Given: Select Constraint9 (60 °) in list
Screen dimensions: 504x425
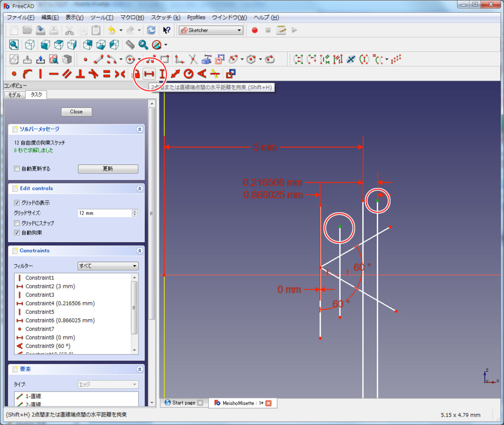Looking at the screenshot, I should (73, 346).
